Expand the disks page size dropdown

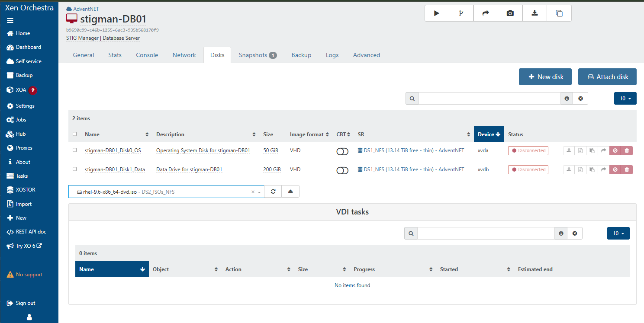pyautogui.click(x=625, y=99)
